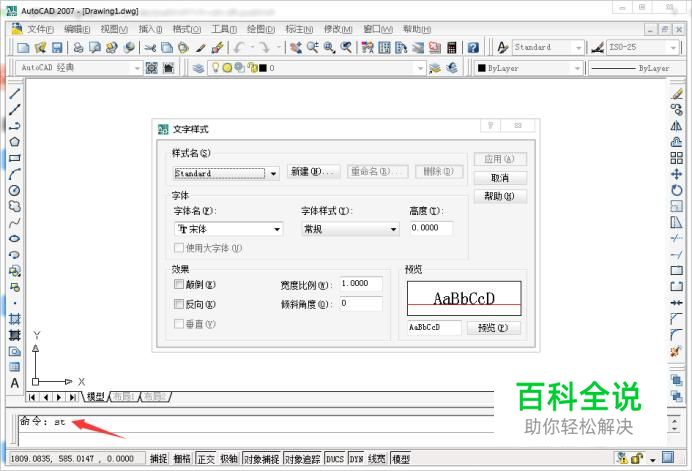Select the Ellipse draw tool

15,238
